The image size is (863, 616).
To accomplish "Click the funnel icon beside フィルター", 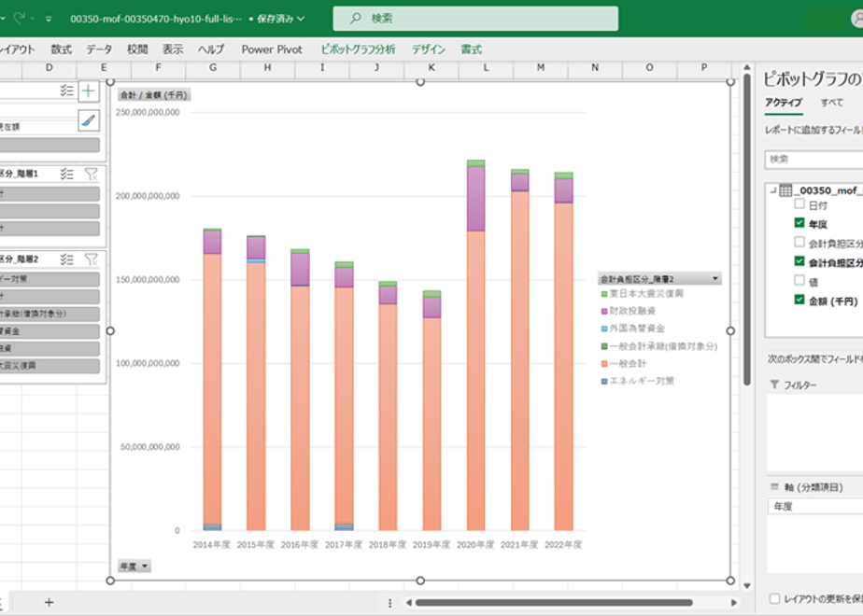I will click(x=774, y=385).
